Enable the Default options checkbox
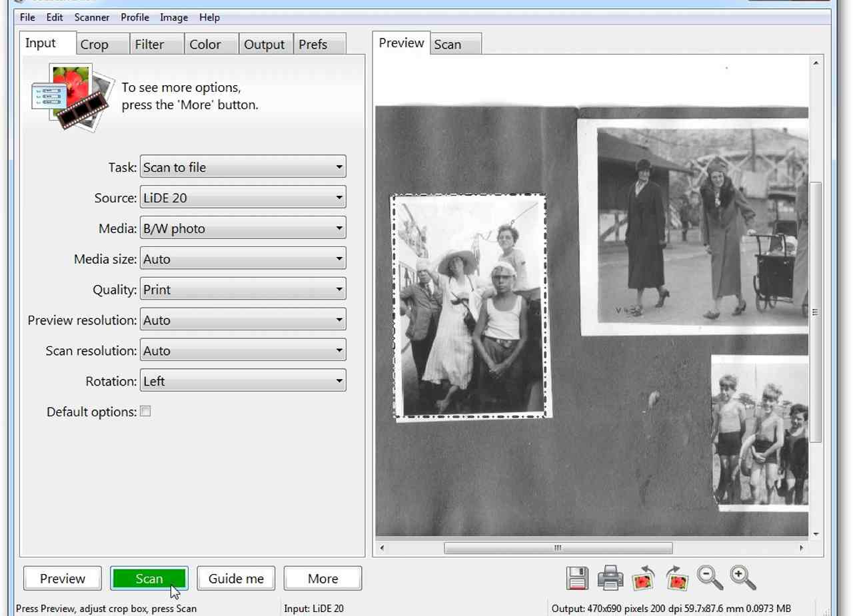Viewport: 853px width, 616px height. tap(145, 412)
